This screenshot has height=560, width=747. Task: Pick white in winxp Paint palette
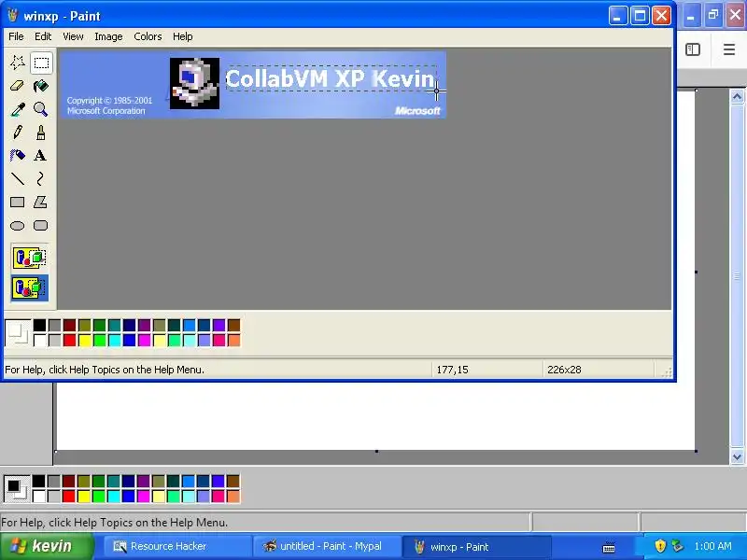40,340
